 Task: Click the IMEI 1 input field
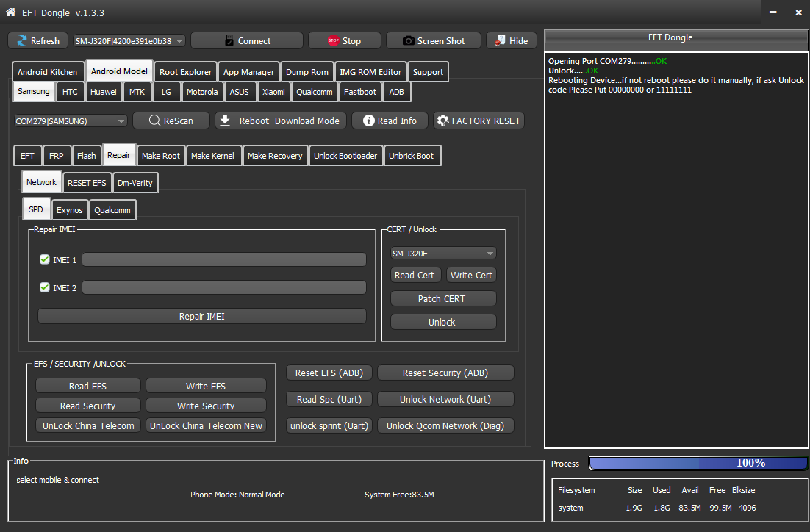[x=224, y=259]
